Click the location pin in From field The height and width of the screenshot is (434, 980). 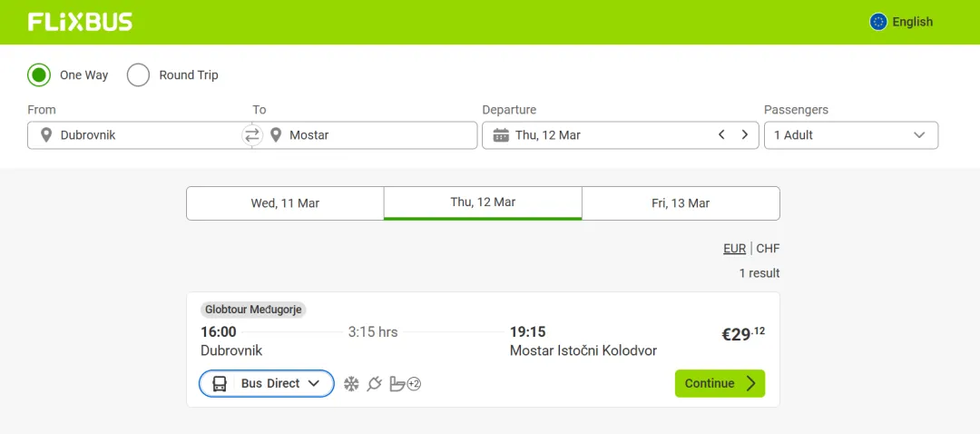point(45,135)
